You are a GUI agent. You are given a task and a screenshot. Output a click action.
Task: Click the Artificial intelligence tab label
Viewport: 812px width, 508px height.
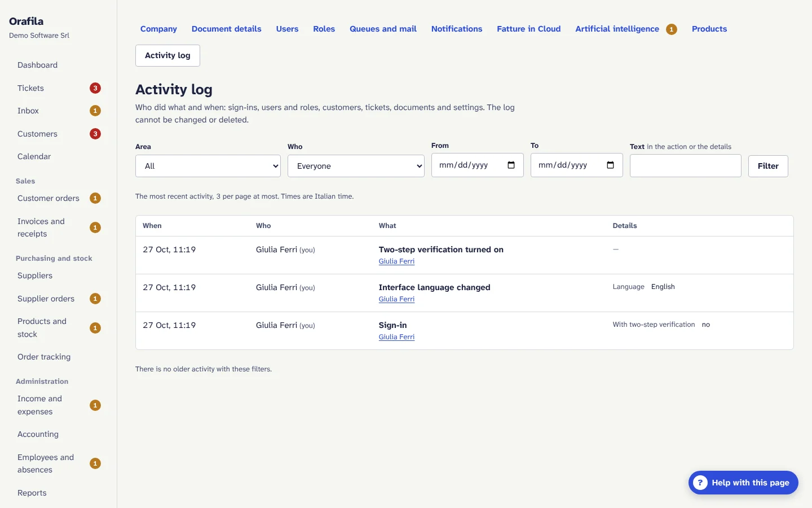(617, 29)
